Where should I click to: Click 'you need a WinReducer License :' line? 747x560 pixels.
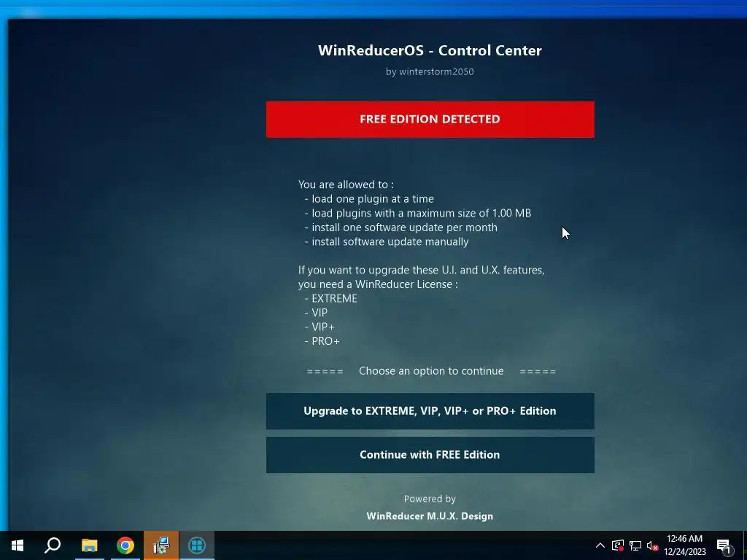coord(378,284)
